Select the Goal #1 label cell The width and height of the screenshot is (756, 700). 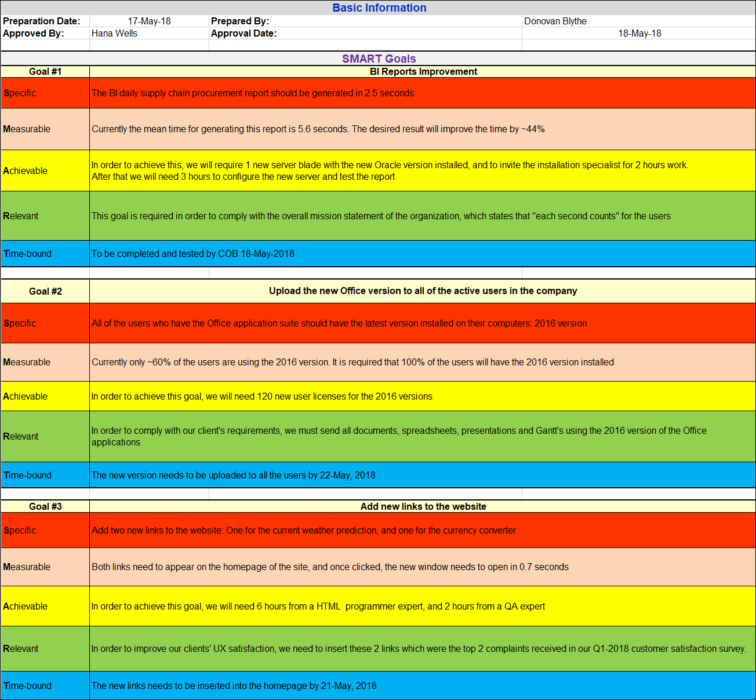pos(45,71)
